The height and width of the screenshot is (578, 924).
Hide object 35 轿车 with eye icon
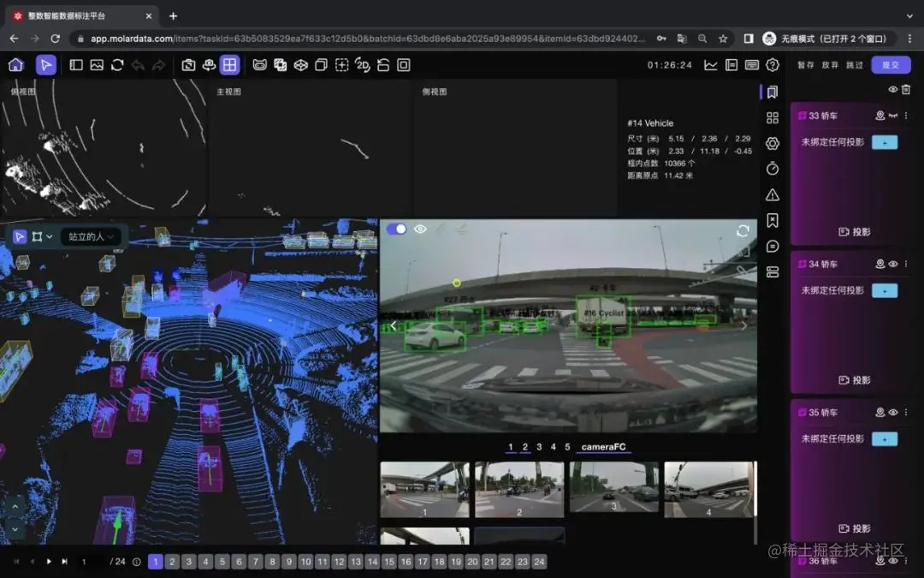tap(893, 412)
